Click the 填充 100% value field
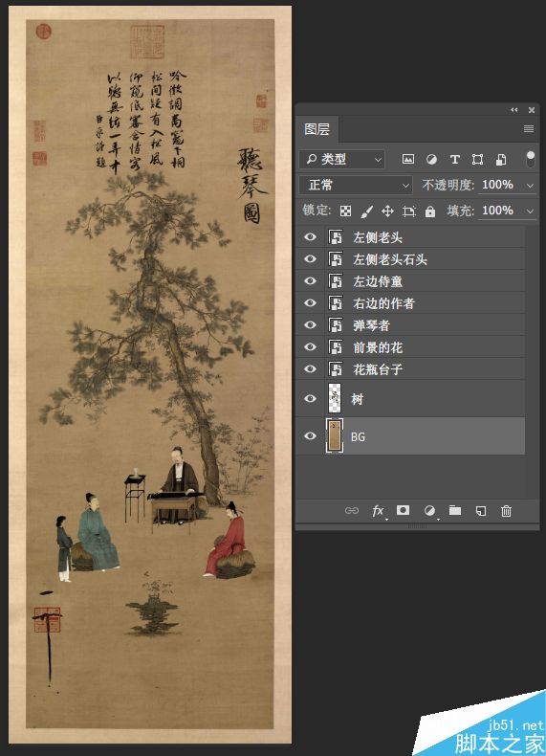The width and height of the screenshot is (546, 756). pos(500,211)
